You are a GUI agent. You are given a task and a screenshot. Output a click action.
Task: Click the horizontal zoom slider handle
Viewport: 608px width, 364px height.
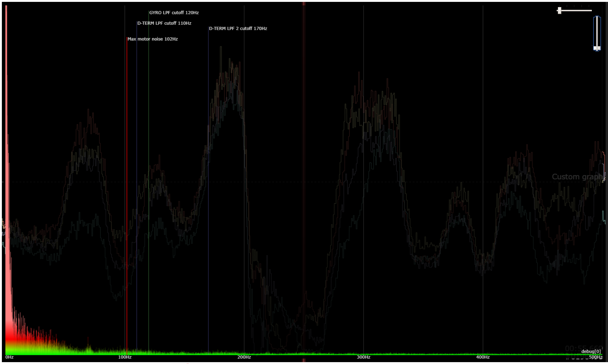pos(560,11)
